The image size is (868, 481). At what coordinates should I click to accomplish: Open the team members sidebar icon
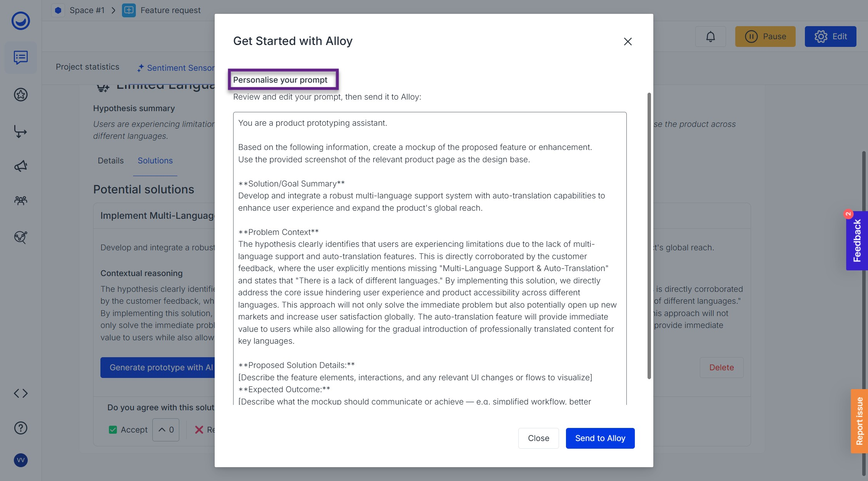(20, 200)
